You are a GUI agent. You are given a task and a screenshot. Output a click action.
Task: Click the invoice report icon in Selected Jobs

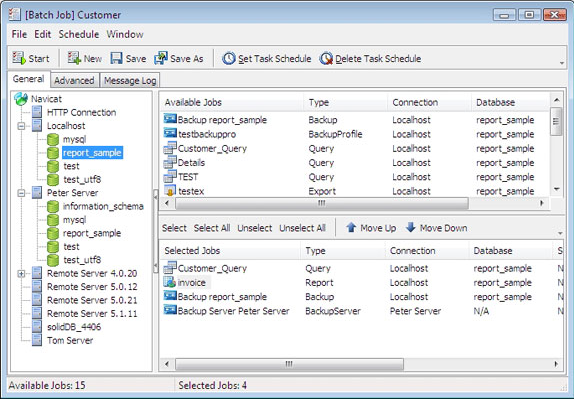click(x=170, y=282)
